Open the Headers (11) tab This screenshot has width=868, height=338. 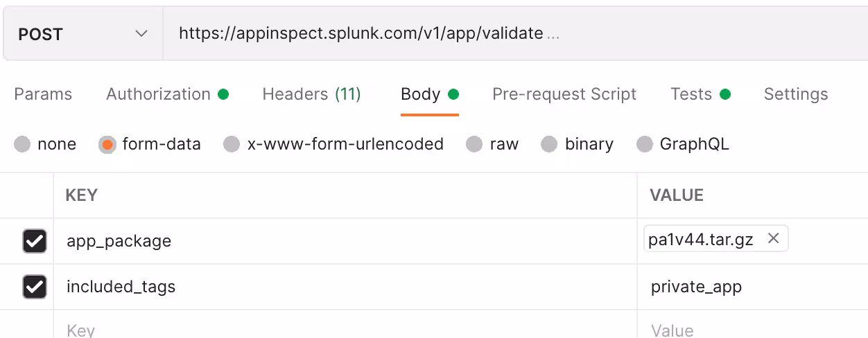coord(311,94)
